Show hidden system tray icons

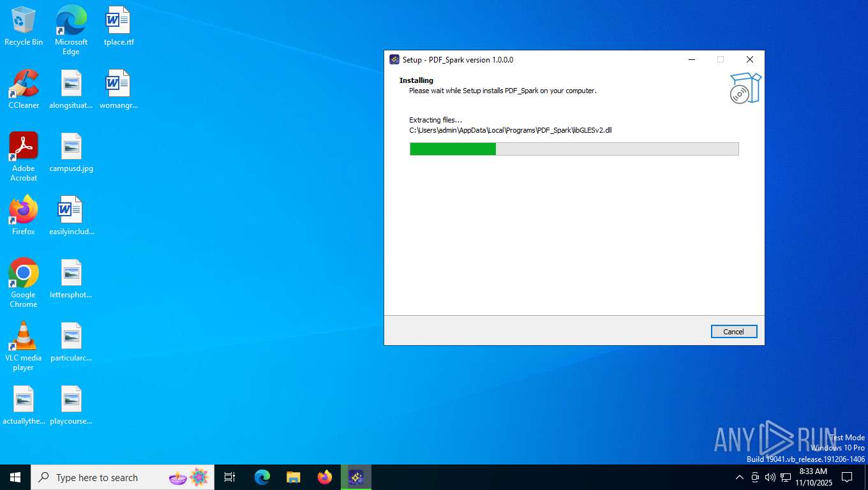point(740,477)
